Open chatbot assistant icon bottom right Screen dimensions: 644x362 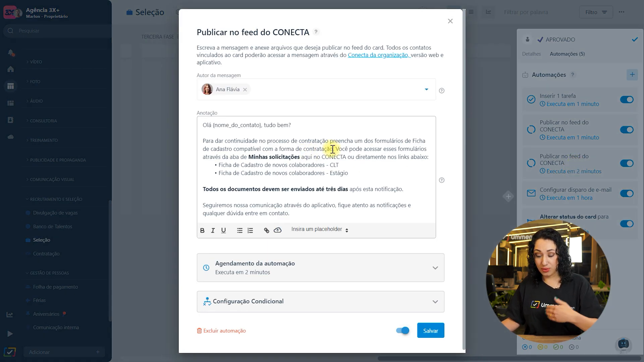(623, 344)
